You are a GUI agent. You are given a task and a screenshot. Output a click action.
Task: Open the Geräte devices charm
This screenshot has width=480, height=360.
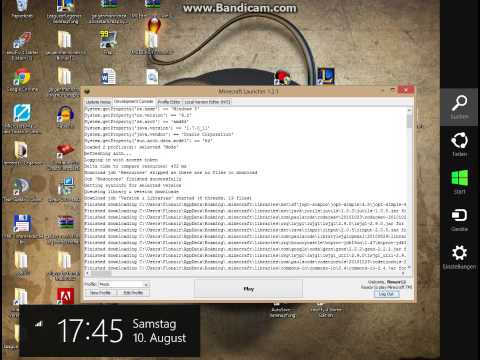(459, 220)
